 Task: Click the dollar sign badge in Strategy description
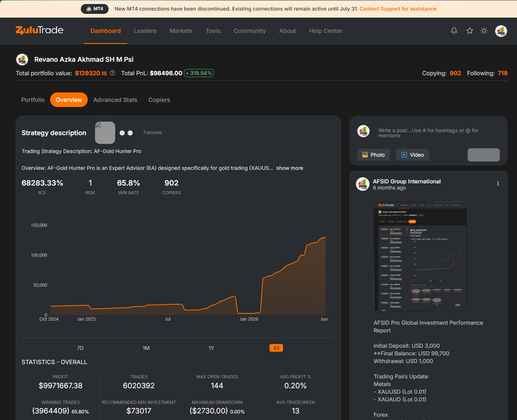[122, 133]
